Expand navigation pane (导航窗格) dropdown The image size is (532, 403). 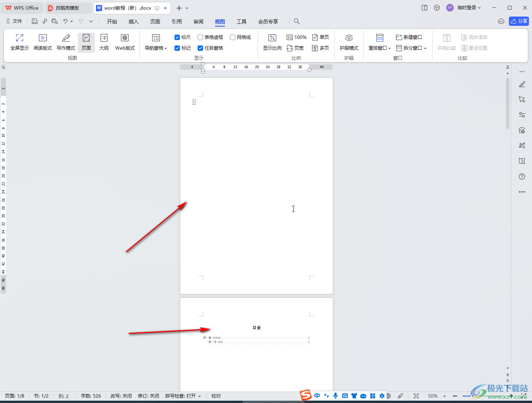(x=156, y=48)
